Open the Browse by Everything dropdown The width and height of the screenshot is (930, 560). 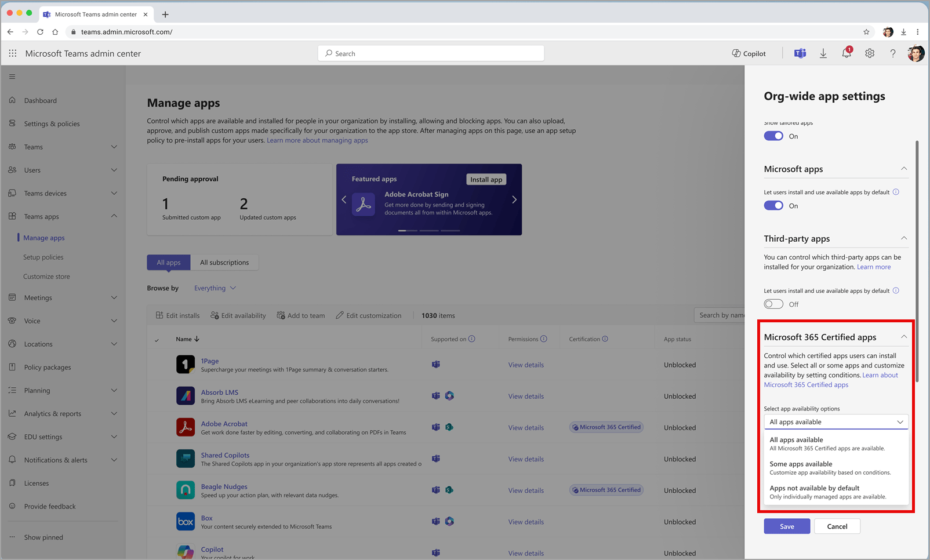pos(215,288)
